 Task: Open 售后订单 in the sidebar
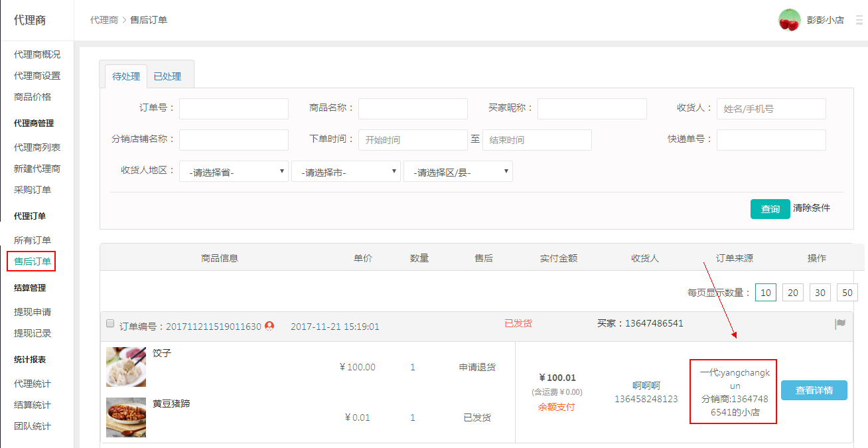(33, 261)
